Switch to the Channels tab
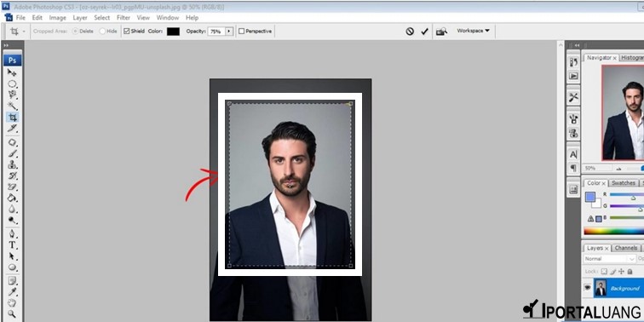 tap(626, 248)
